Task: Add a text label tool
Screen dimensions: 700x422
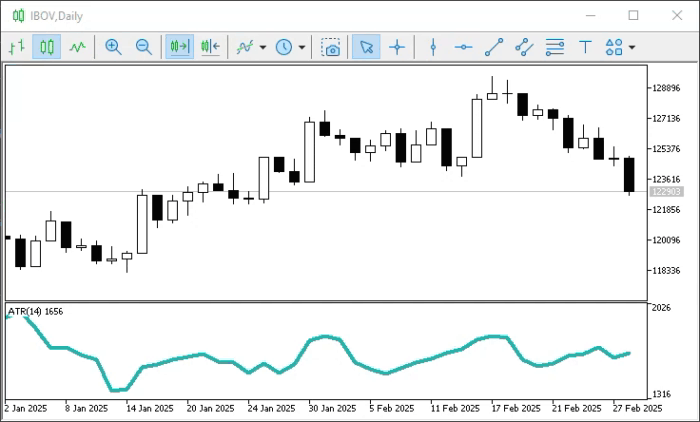Action: pyautogui.click(x=585, y=46)
